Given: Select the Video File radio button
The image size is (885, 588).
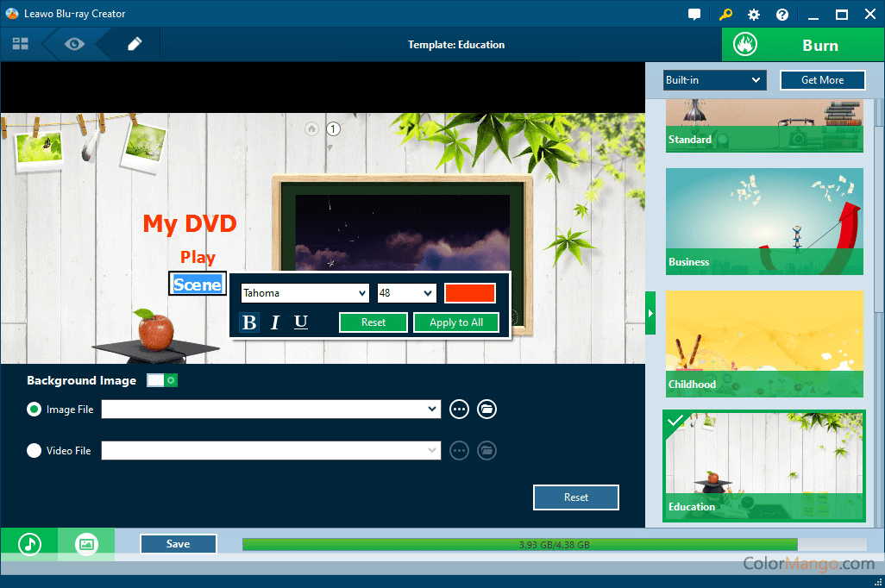Looking at the screenshot, I should click(x=35, y=450).
